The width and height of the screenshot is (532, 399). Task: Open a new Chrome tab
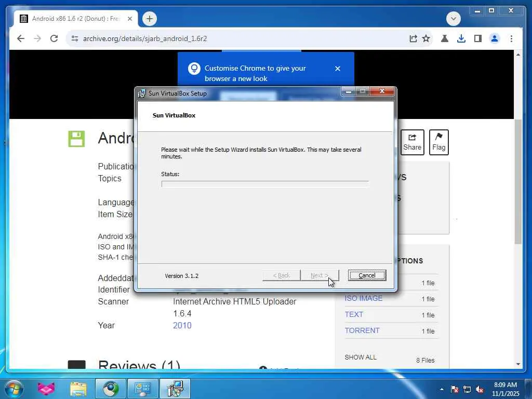click(x=150, y=19)
